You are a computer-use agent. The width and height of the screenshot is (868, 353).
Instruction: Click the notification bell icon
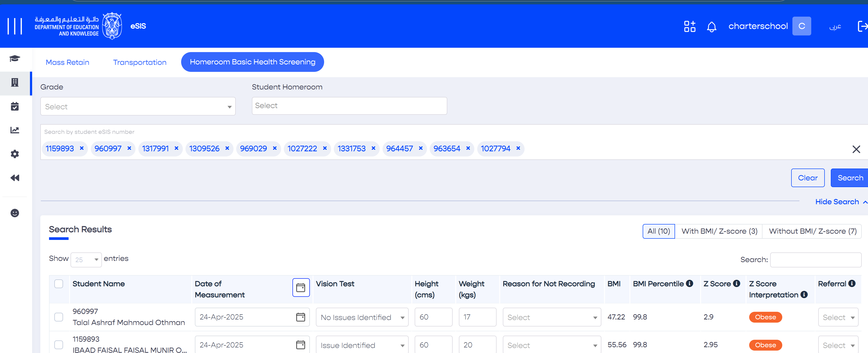[711, 26]
